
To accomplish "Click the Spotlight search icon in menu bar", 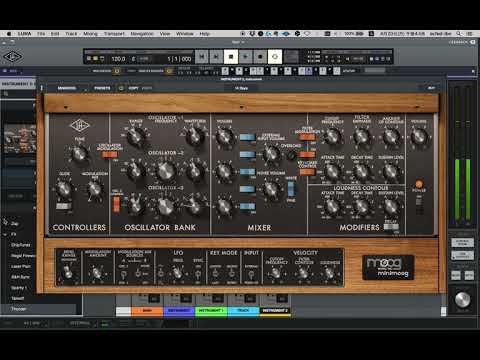I will click(459, 34).
